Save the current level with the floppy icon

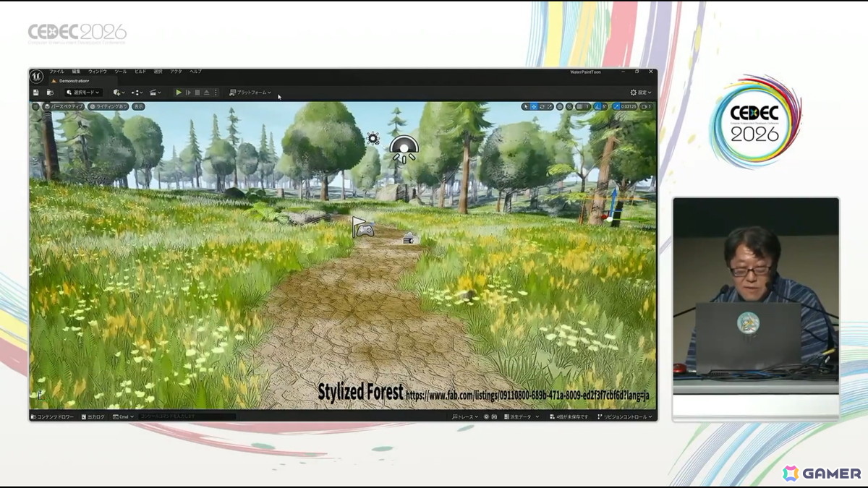pos(36,93)
